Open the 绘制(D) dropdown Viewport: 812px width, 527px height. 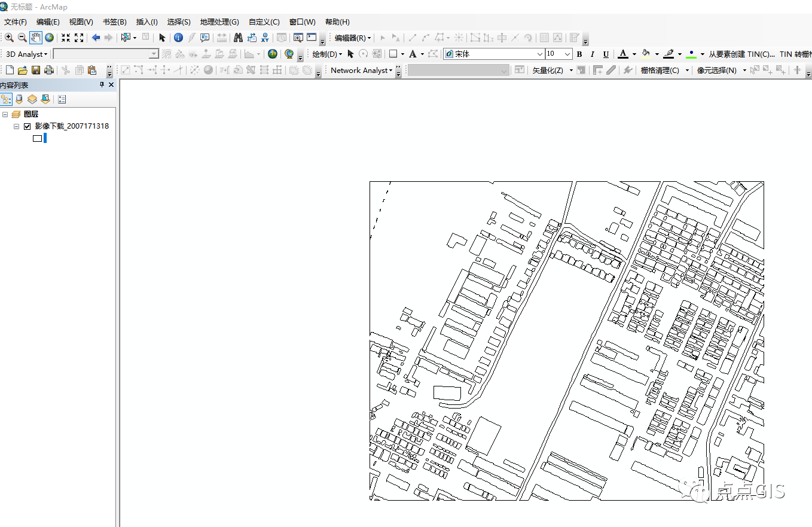pyautogui.click(x=327, y=54)
